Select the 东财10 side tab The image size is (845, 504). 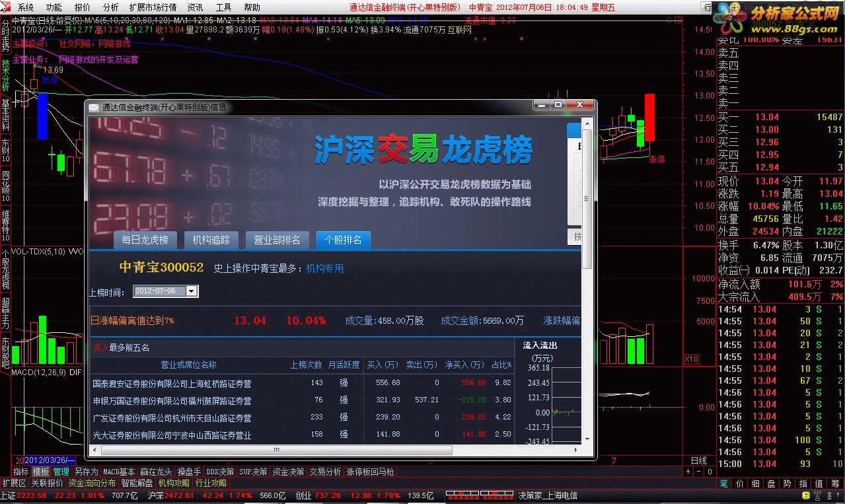pos(5,151)
